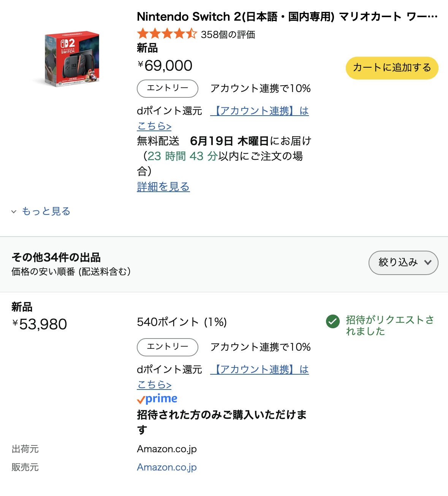The image size is (448, 496).
Task: Click the Nintendo Switch 2 box thumbnail
Action: pos(72,59)
